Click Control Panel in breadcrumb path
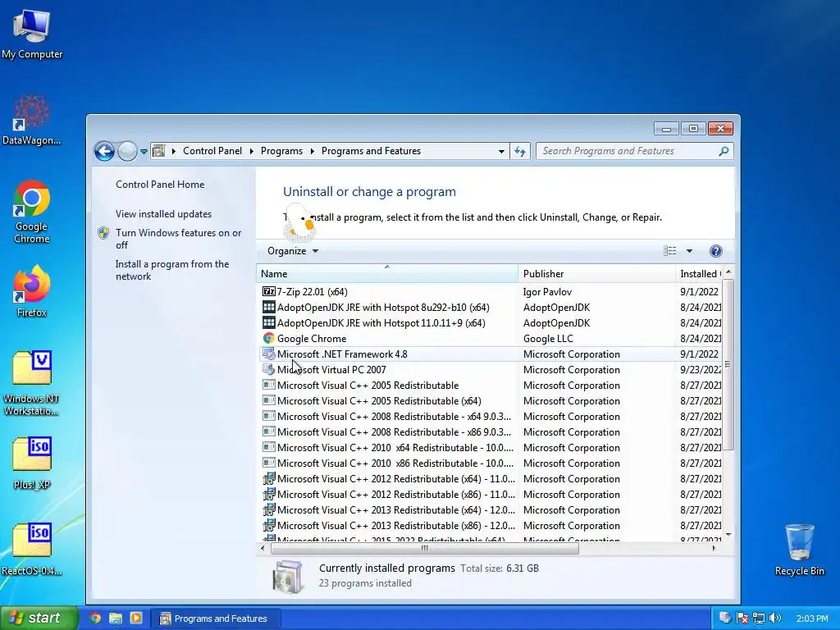840x630 pixels. pos(212,151)
